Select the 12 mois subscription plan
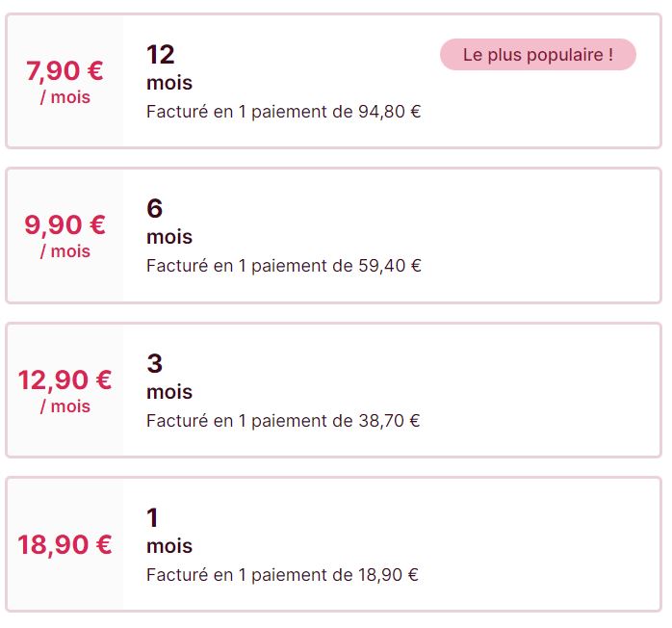Image resolution: width=672 pixels, height=628 pixels. point(333,81)
